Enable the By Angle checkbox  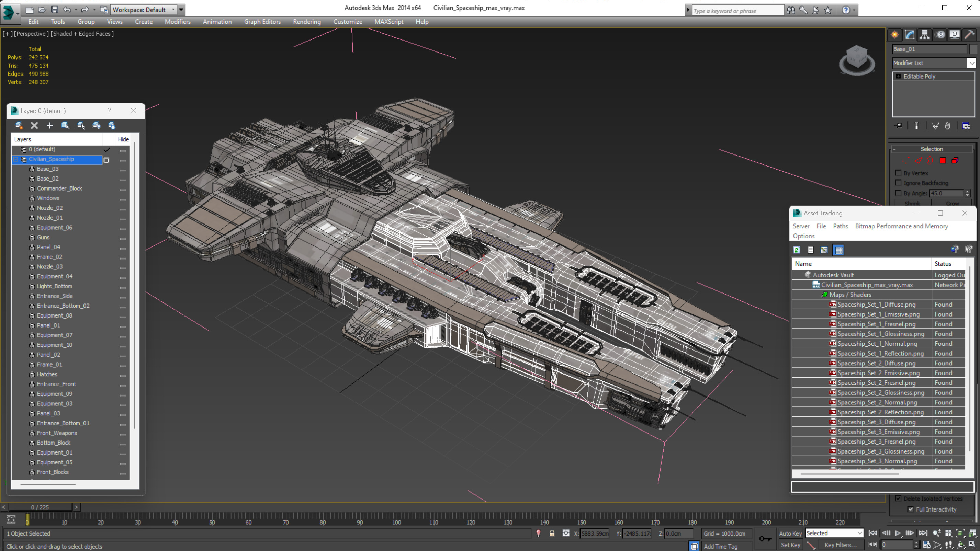coord(899,193)
